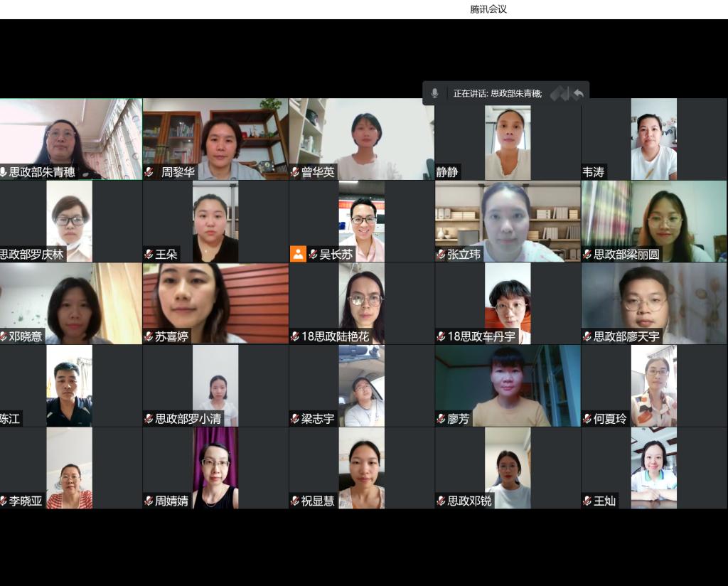Click the name label 梁志宇
The image size is (728, 586).
[318, 419]
